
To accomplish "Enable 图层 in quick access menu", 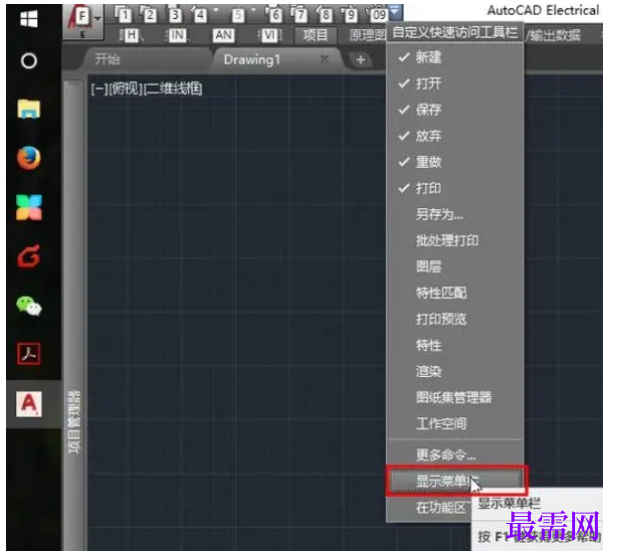I will [455, 267].
